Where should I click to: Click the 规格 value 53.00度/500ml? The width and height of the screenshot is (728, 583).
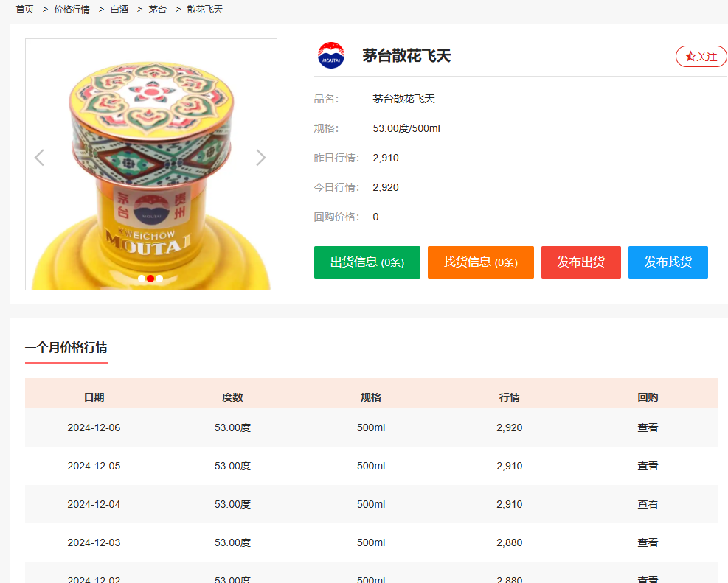(406, 128)
